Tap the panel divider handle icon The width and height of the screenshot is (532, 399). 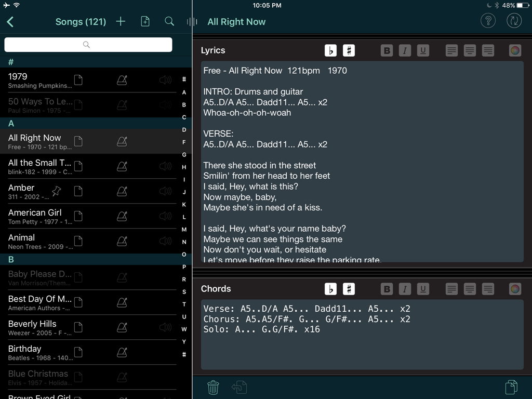(192, 22)
